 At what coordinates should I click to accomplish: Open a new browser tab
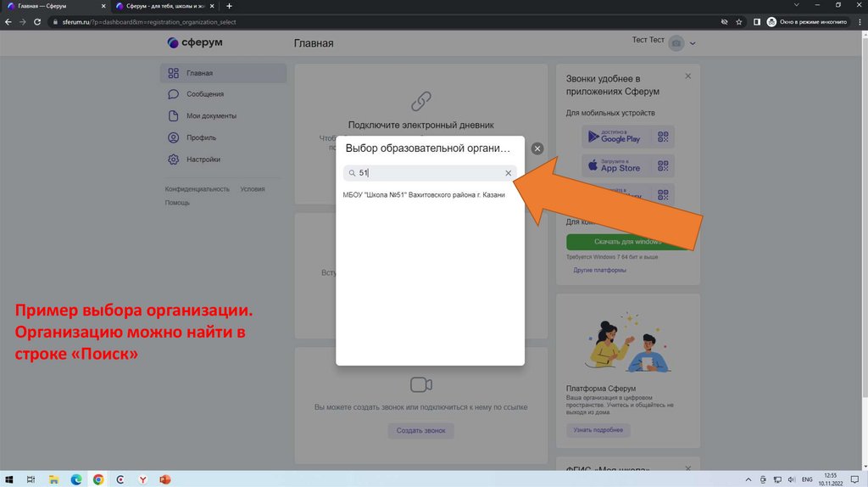(x=229, y=6)
